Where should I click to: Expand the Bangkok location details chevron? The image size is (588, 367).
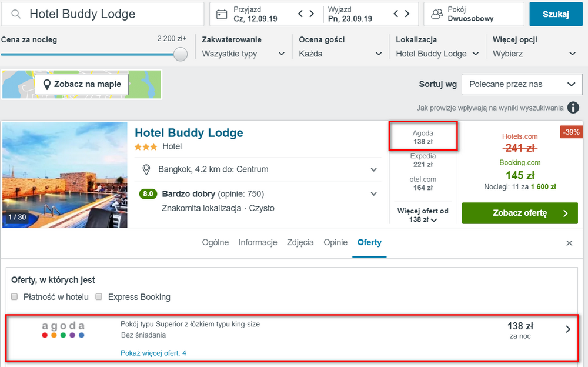(373, 169)
